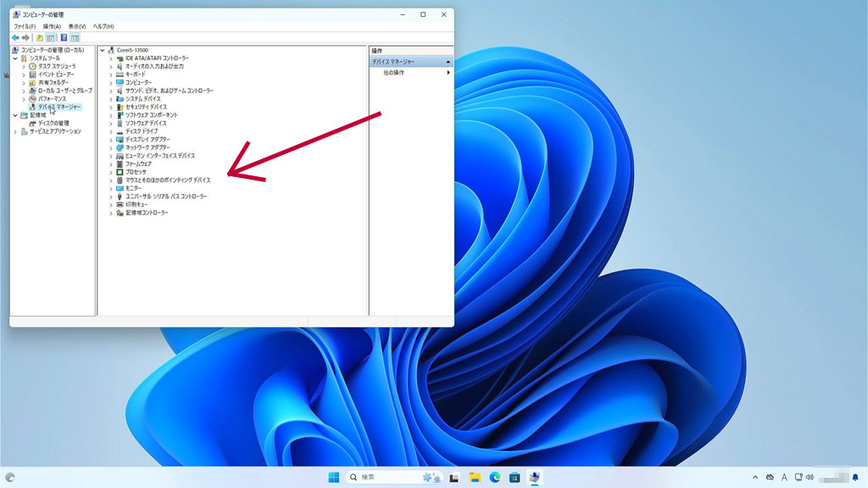Viewport: 868px width, 488px height.
Task: Expand サービスとアプリケーション in the left tree
Action: click(x=15, y=131)
